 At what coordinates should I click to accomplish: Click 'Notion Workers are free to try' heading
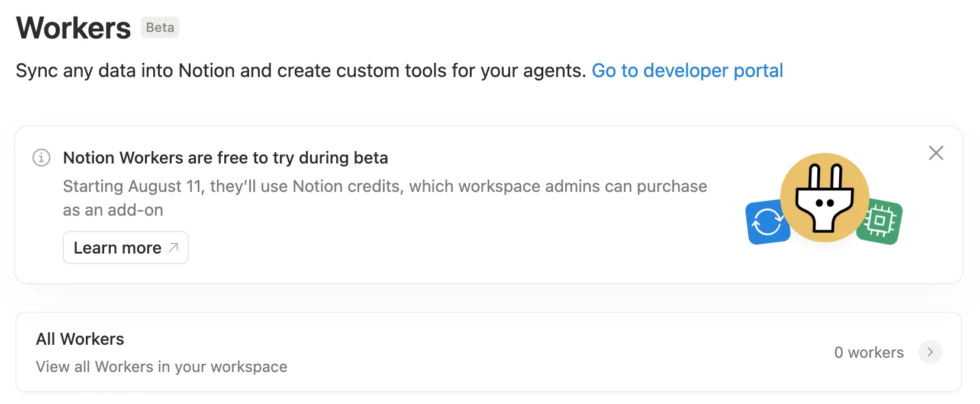(x=225, y=158)
